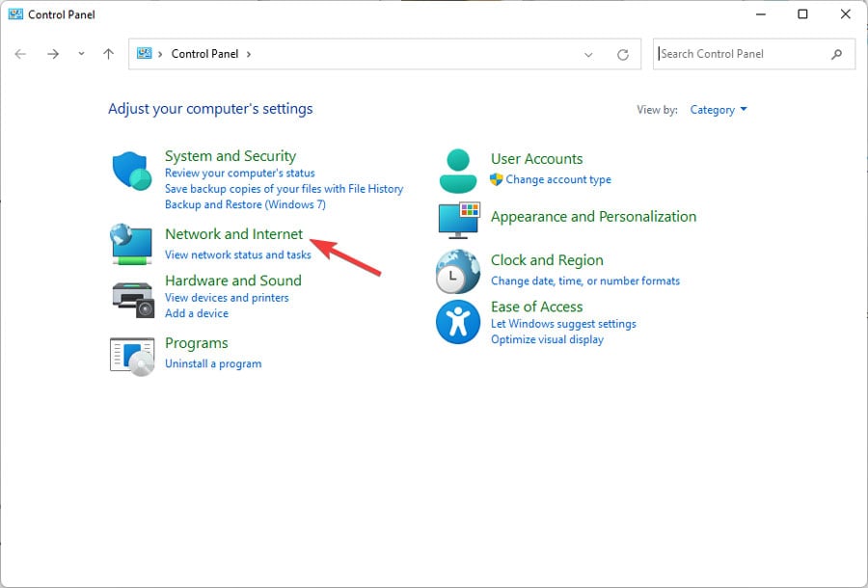Open Backup and Restore (Windows 7)

[245, 204]
